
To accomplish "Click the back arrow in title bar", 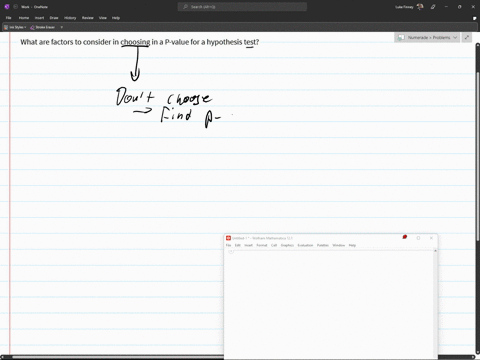I will click(x=15, y=7).
